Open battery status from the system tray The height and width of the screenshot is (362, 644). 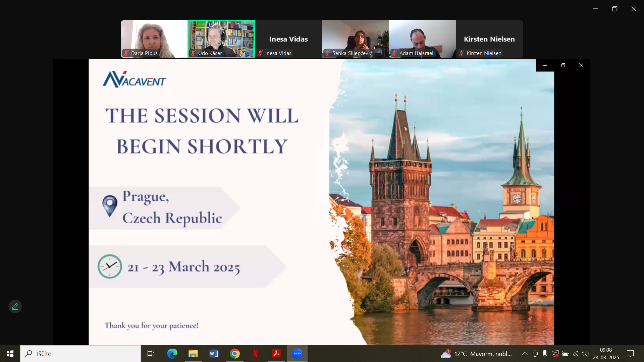point(565,354)
